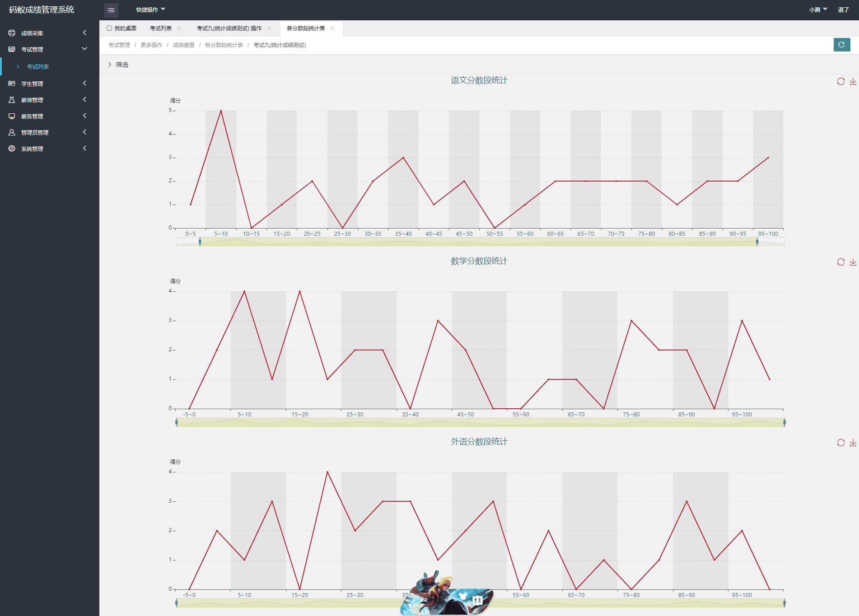Click right zoom handle of 数学 chart

tap(784, 423)
